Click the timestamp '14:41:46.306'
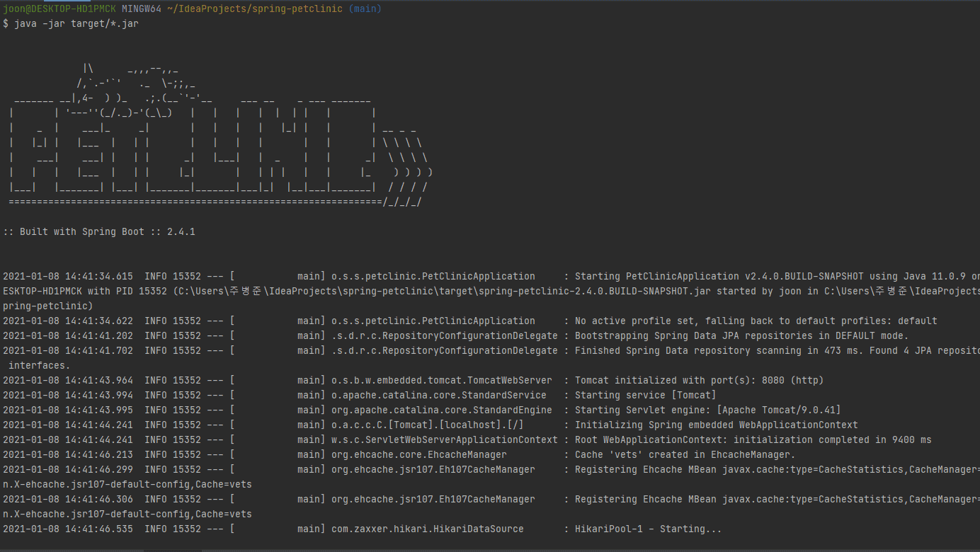Screen dimensions: 980x552 pyautogui.click(x=99, y=500)
